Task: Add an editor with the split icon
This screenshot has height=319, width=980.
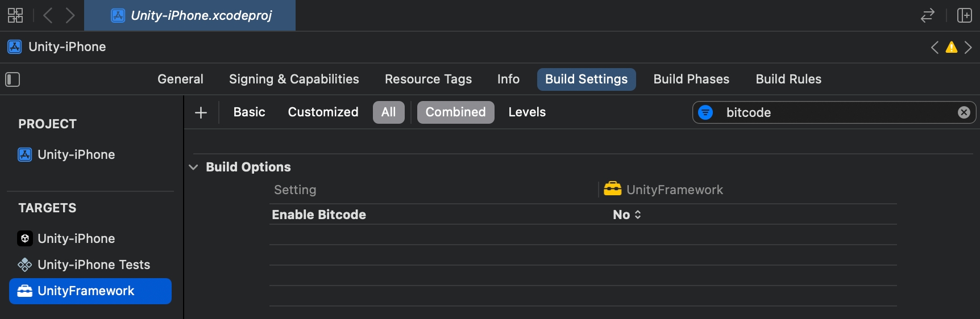Action: [x=965, y=15]
